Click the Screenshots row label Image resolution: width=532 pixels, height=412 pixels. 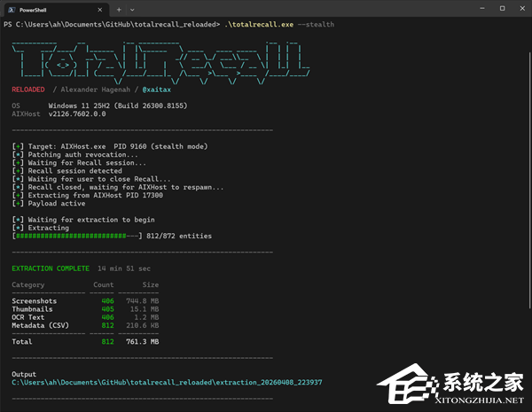(x=35, y=301)
